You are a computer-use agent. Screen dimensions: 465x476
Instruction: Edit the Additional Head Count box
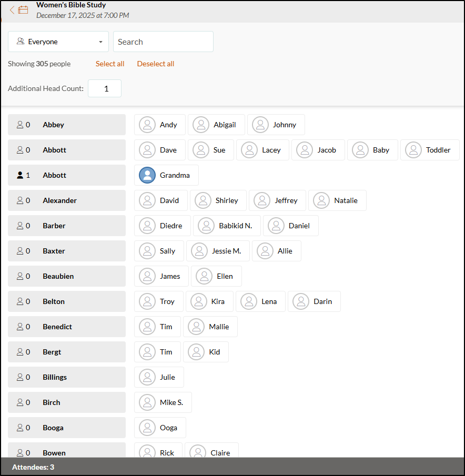pyautogui.click(x=105, y=88)
